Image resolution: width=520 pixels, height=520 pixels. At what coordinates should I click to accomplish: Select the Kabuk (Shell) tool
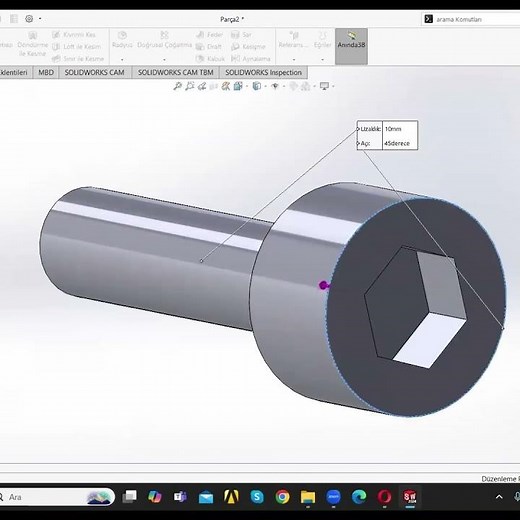point(211,59)
